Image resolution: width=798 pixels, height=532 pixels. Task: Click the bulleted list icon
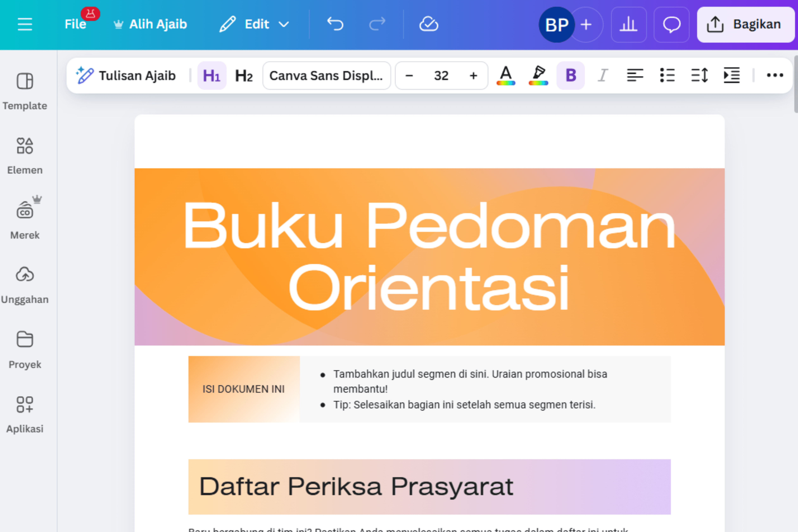point(667,75)
